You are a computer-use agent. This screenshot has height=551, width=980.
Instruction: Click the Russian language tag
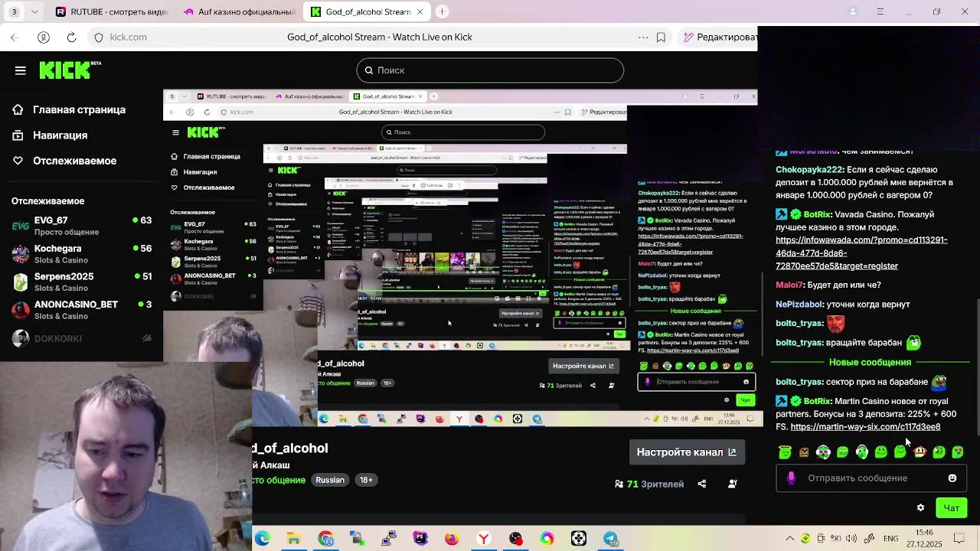(x=330, y=480)
